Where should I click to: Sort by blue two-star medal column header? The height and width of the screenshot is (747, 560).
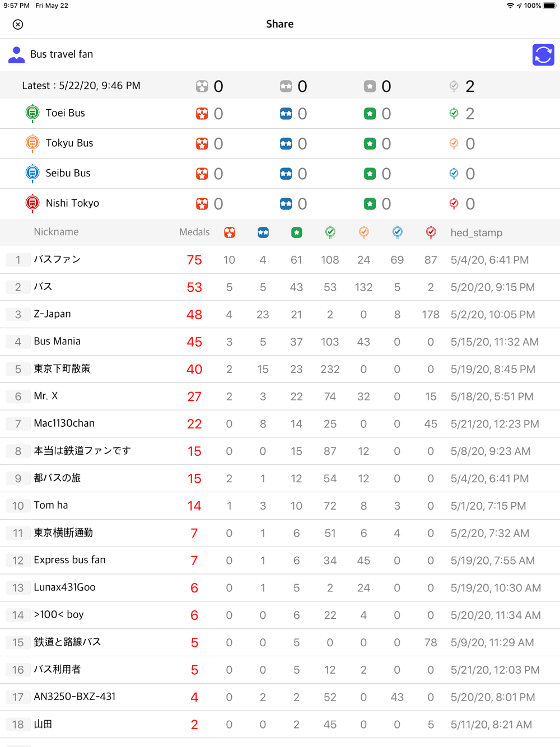[x=263, y=232]
